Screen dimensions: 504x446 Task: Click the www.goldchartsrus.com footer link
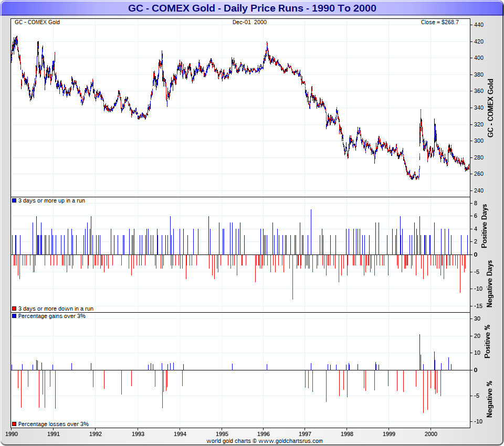[x=290, y=441]
